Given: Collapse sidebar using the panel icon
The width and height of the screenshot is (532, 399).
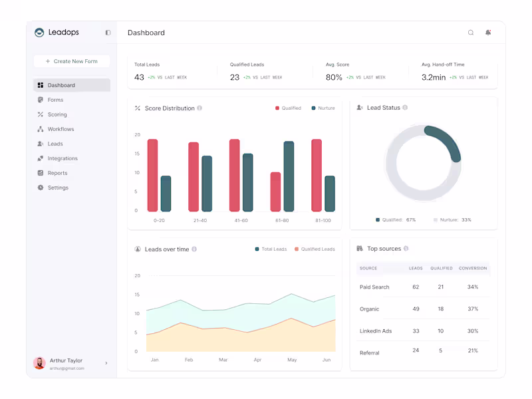Looking at the screenshot, I should pos(108,33).
